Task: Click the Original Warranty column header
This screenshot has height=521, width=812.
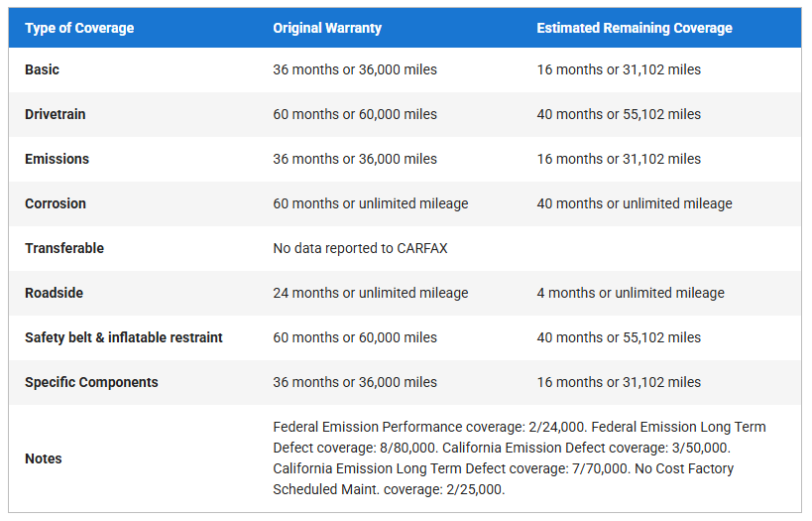Action: pyautogui.click(x=327, y=28)
